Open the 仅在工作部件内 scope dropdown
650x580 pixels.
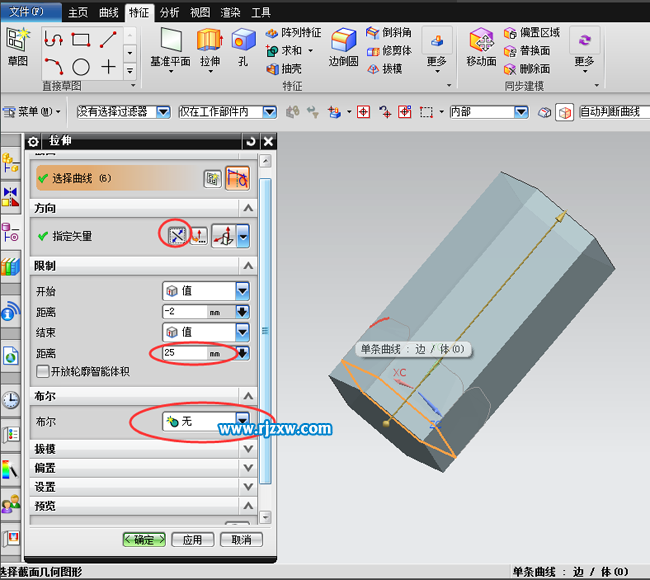coord(270,112)
